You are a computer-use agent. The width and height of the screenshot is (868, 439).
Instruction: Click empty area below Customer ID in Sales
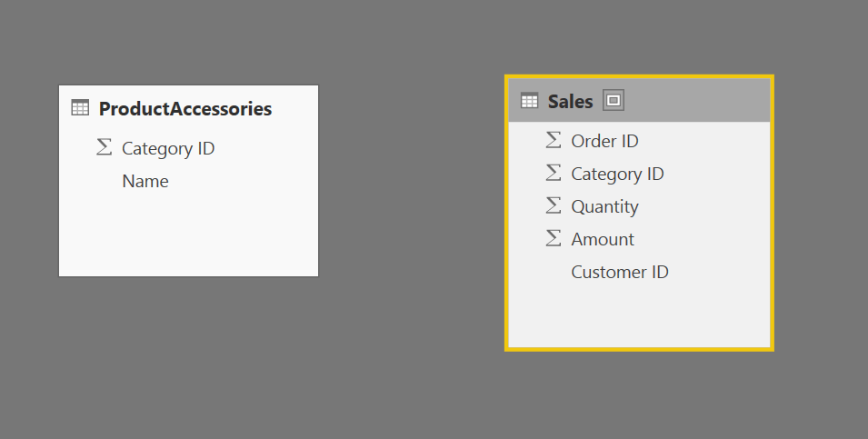pos(639,318)
